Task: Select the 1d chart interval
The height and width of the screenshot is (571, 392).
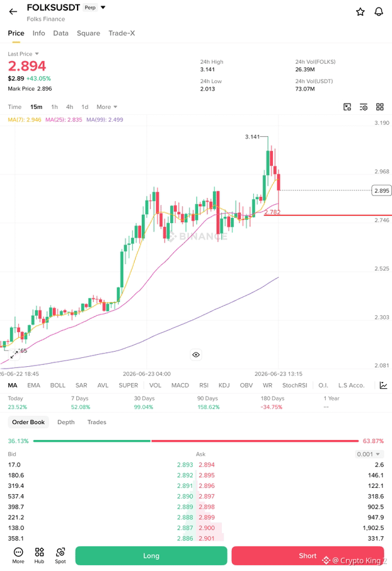Action: [84, 107]
